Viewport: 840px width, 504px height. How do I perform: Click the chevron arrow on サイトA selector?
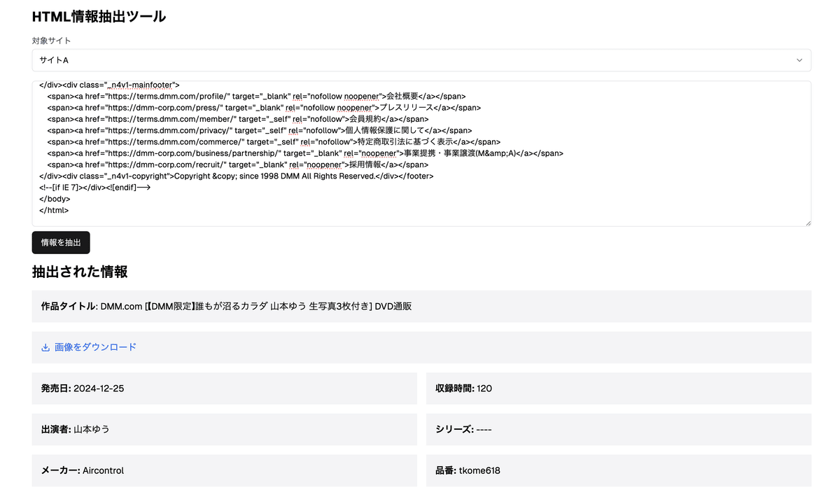point(799,60)
